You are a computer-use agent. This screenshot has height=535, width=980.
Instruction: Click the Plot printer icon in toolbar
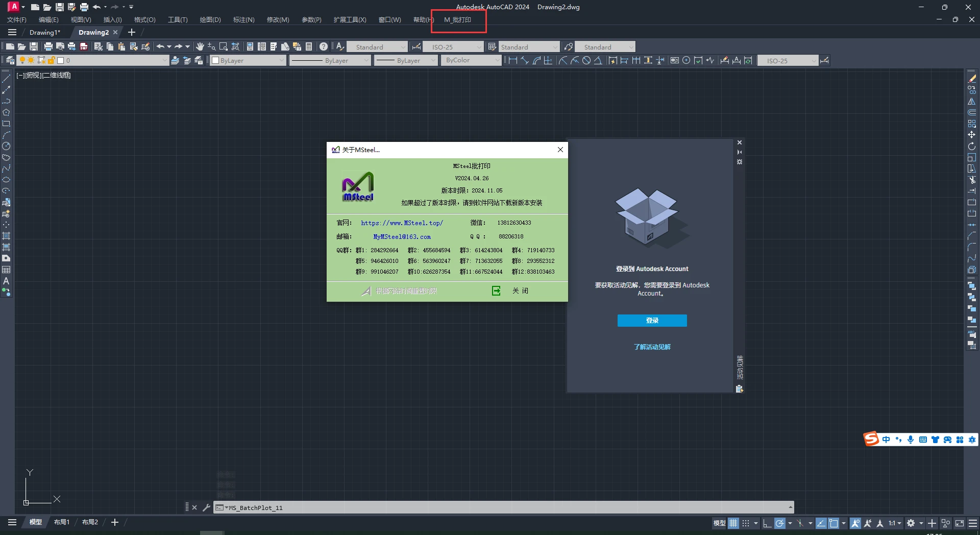(48, 46)
